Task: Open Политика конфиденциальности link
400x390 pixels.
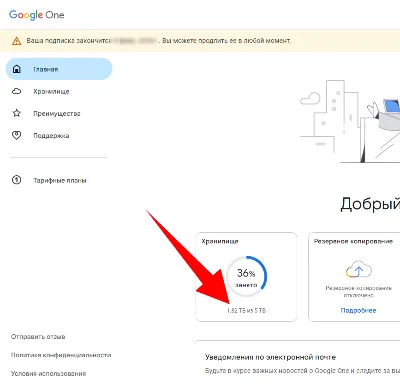Action: click(61, 355)
